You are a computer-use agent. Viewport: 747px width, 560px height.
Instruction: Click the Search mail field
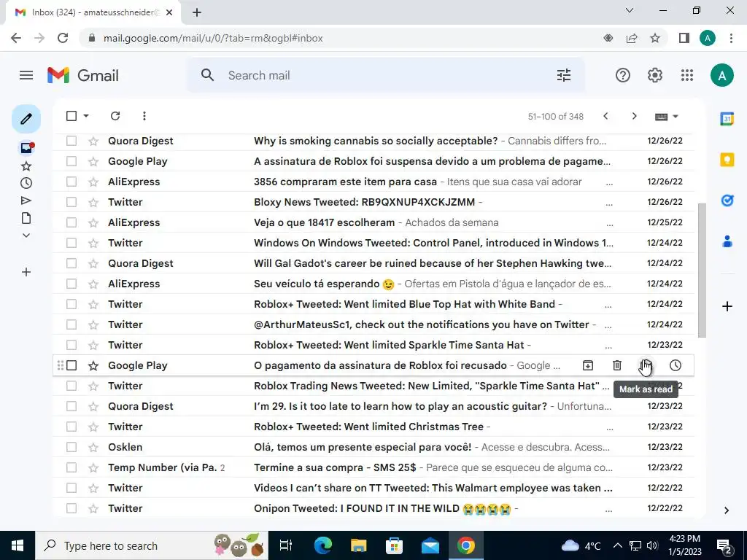(386, 75)
